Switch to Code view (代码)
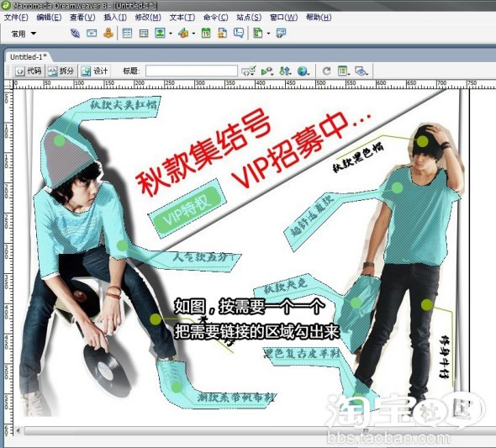The width and height of the screenshot is (496, 448). (29, 71)
